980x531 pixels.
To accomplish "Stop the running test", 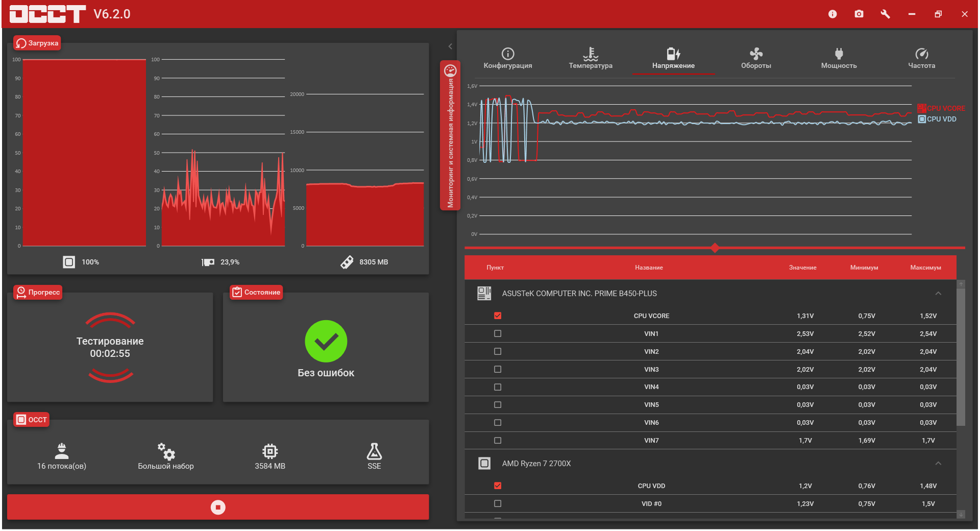I will tap(218, 507).
